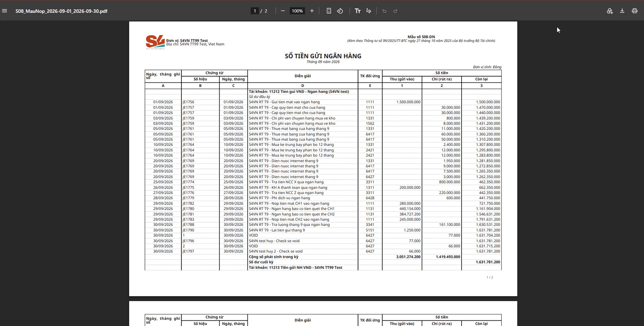Click voucher number JE1797
The width and height of the screenshot is (644, 326).
pos(189,252)
